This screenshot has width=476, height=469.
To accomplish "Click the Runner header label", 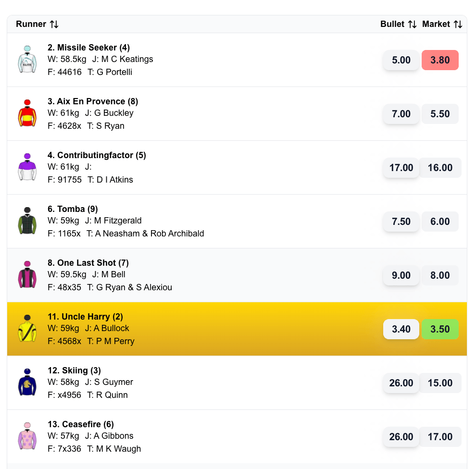I will click(30, 24).
